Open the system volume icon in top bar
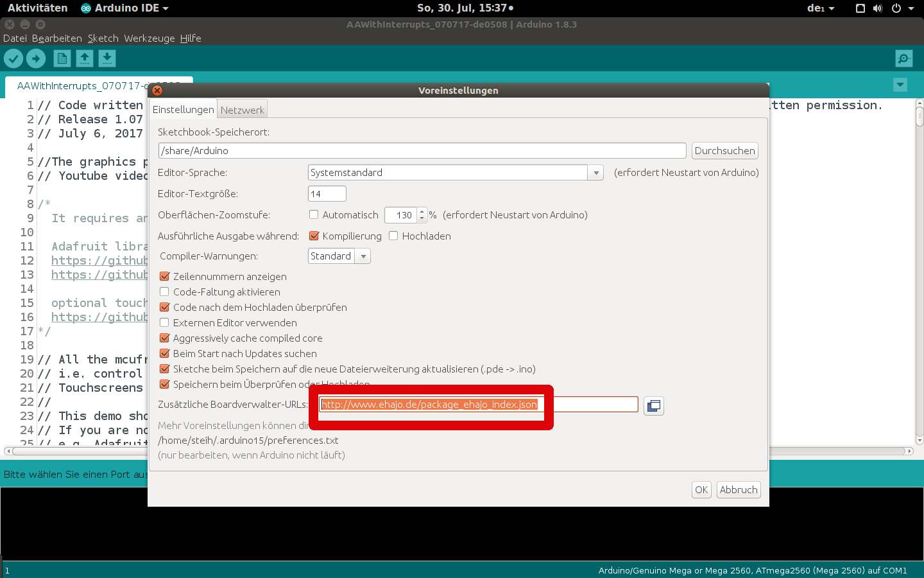The width and height of the screenshot is (924, 578). pos(878,8)
